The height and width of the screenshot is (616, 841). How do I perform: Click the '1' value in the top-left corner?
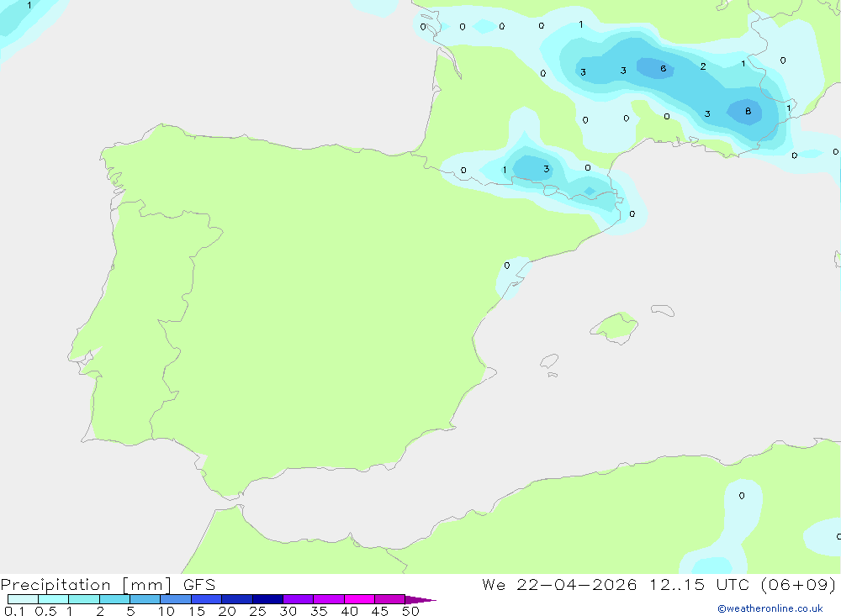pyautogui.click(x=29, y=5)
